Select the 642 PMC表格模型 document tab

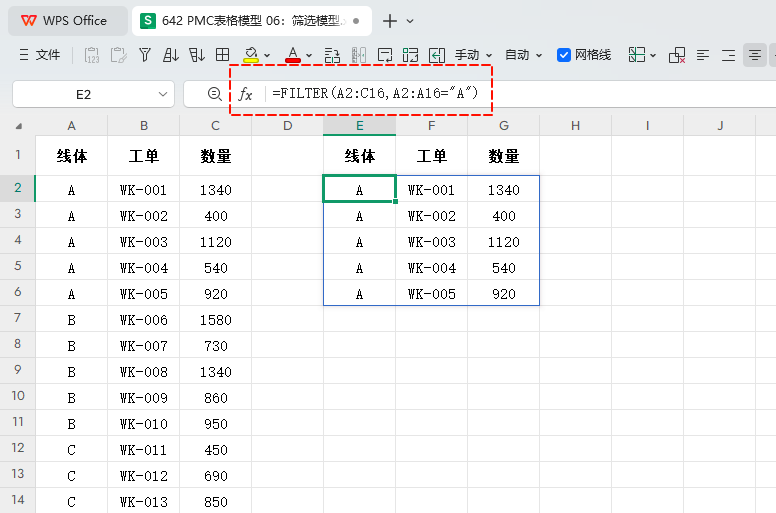click(251, 21)
